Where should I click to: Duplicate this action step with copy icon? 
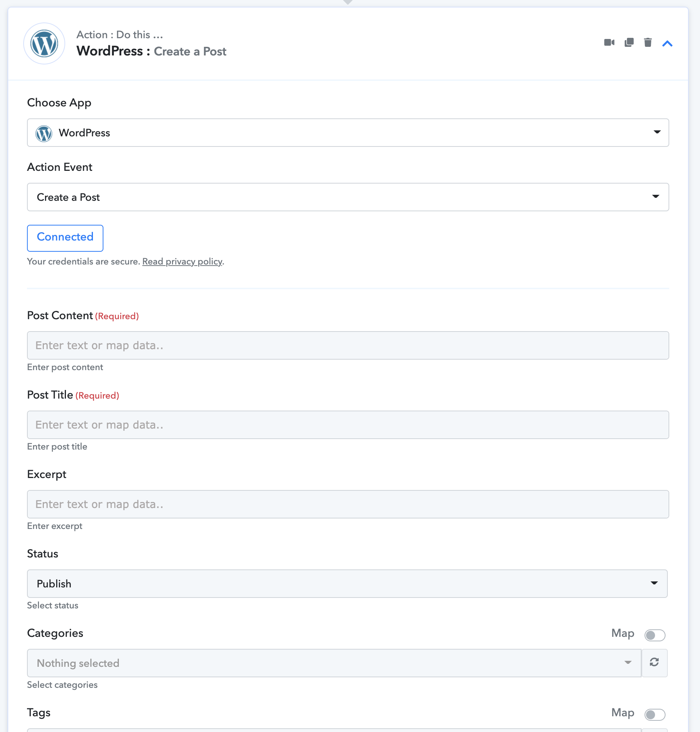point(629,43)
